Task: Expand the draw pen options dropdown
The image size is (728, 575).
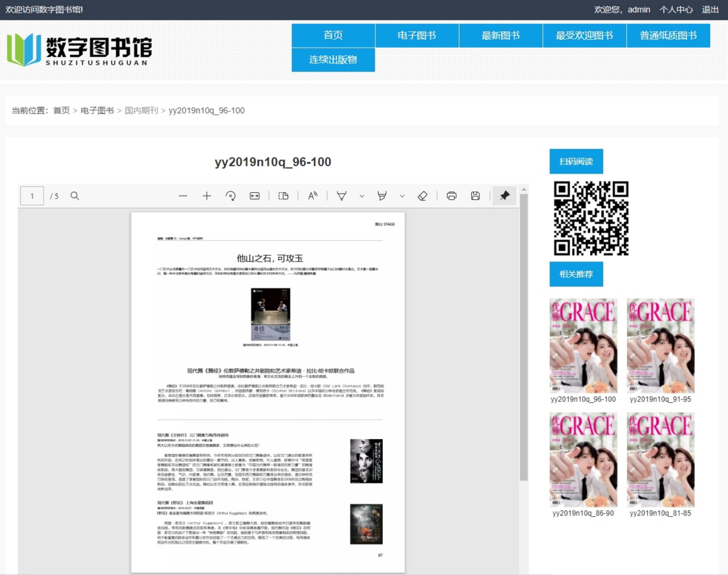Action: (362, 196)
